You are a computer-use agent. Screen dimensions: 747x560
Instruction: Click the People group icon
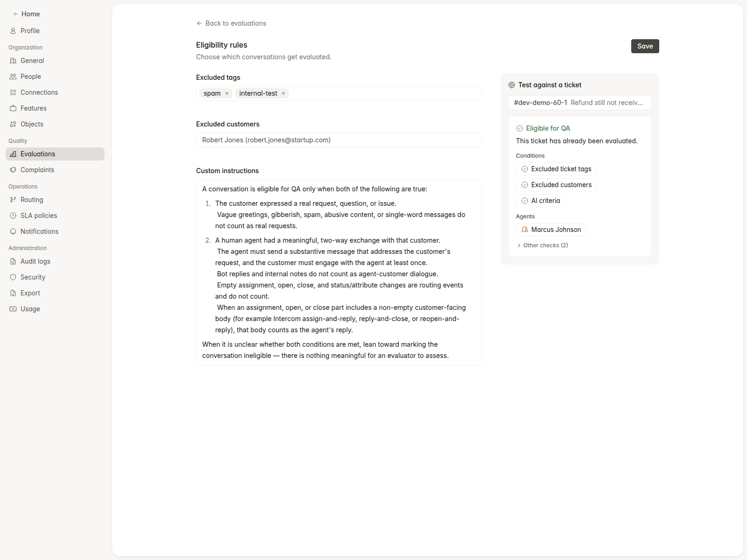(x=13, y=77)
